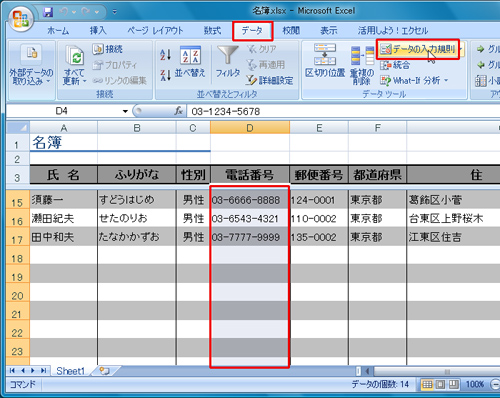
Task: Open 詳細設定 advanced filter
Action: tap(269, 80)
